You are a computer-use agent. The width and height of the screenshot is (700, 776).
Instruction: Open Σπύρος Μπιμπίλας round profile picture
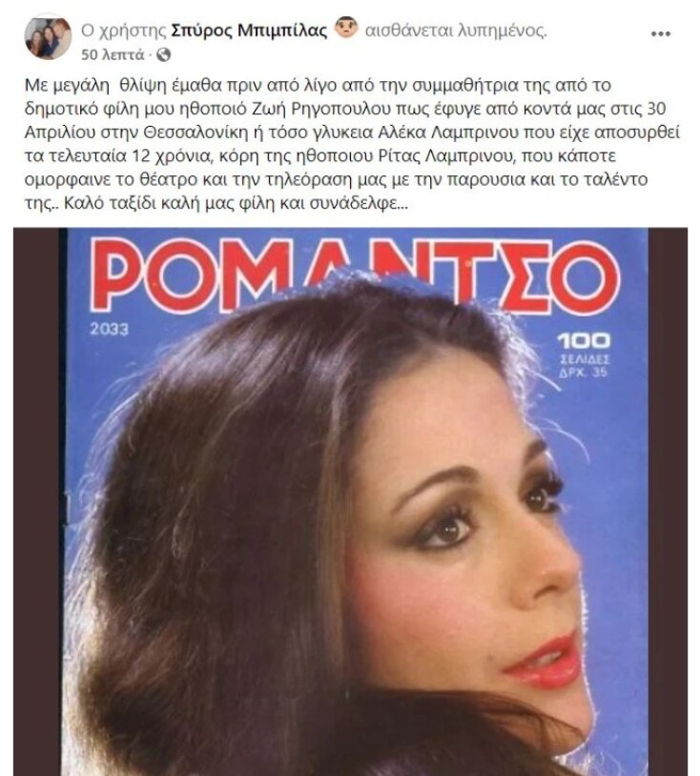click(48, 38)
